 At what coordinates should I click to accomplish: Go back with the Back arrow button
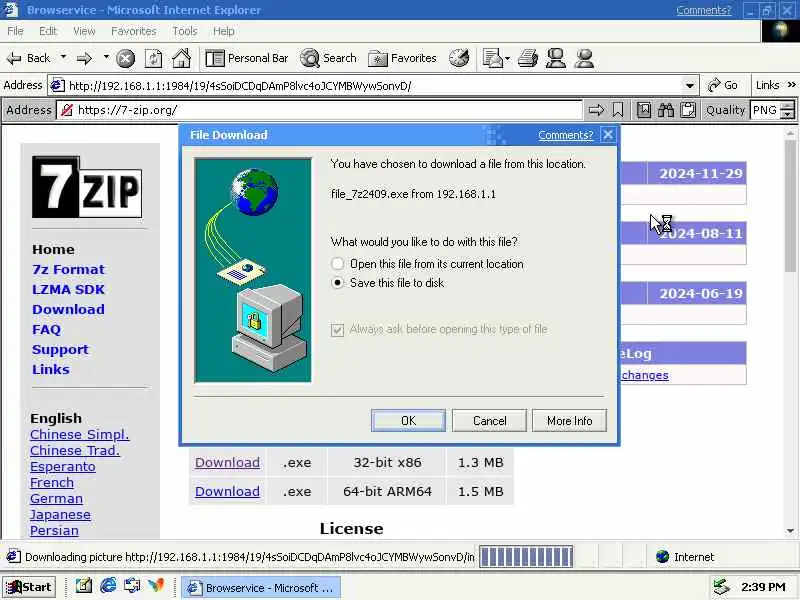click(29, 58)
